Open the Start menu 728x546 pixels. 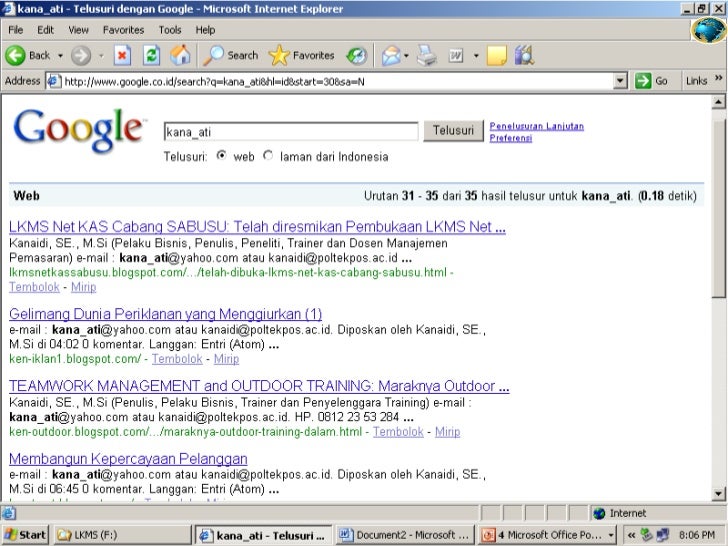click(x=25, y=535)
